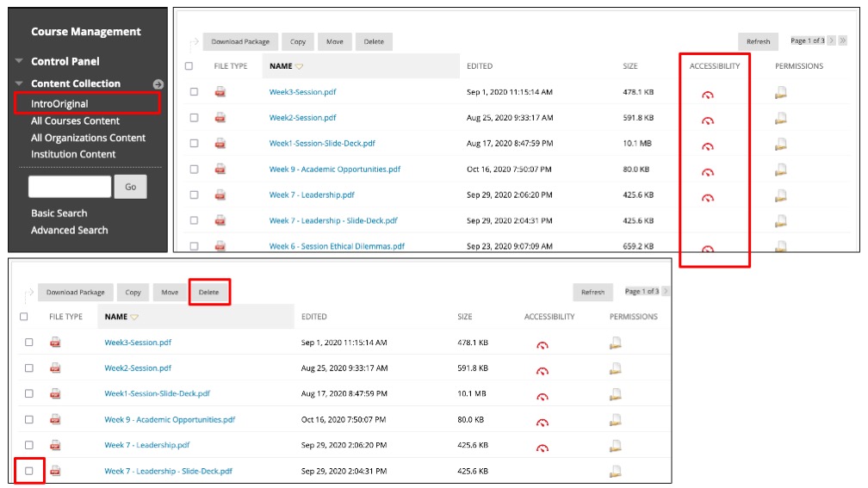This screenshot has width=868, height=488.
Task: Check Week3-Session.pdf box in top list
Action: (194, 92)
